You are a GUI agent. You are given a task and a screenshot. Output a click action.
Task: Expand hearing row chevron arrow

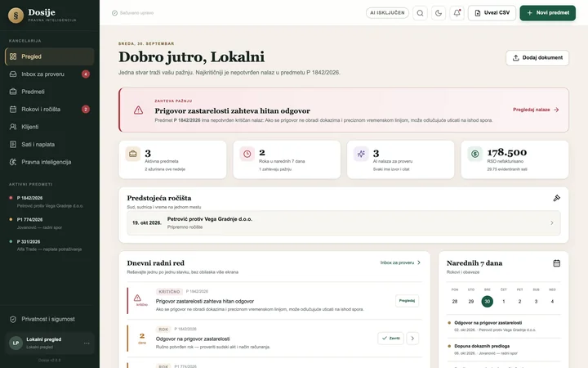coord(551,223)
